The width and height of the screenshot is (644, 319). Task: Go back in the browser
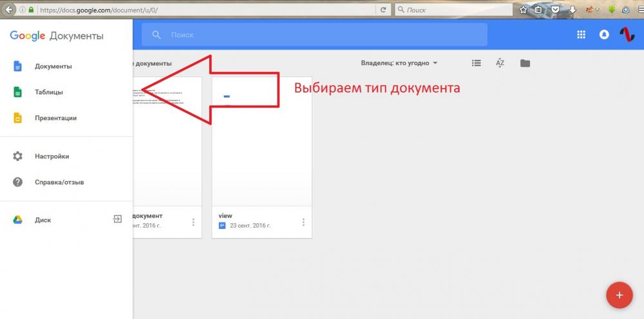point(8,10)
